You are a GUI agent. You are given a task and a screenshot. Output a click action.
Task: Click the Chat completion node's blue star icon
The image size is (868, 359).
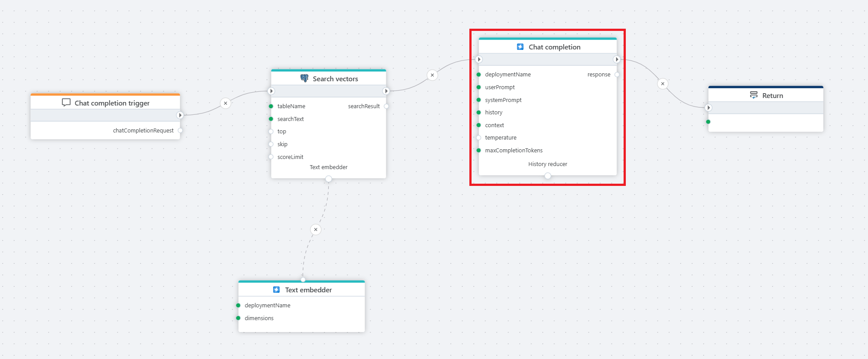520,47
